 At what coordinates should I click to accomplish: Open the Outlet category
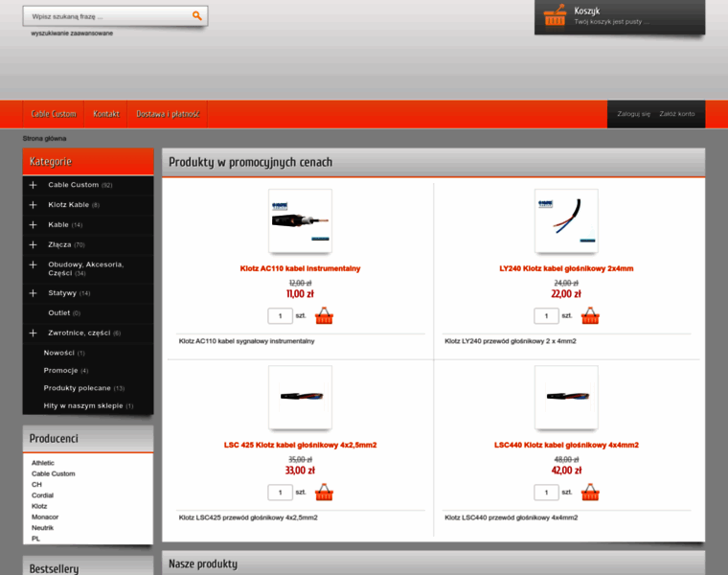pyautogui.click(x=59, y=313)
